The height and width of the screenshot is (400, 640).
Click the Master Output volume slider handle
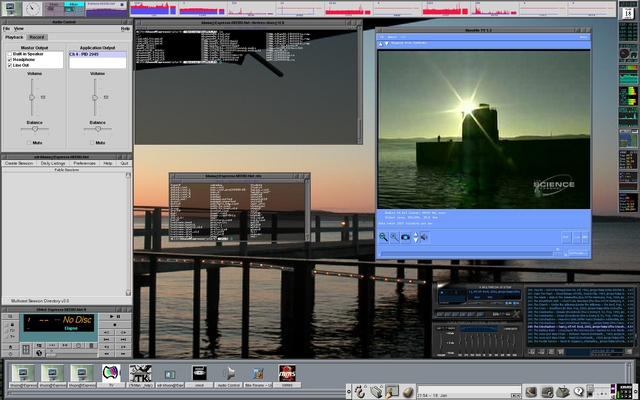click(32, 98)
